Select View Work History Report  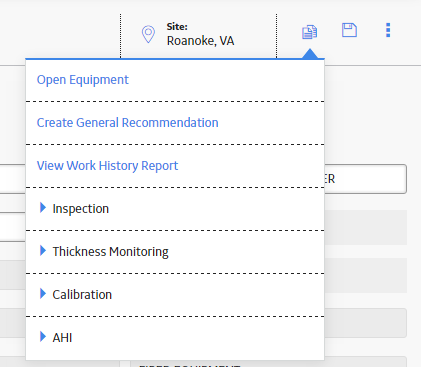click(107, 166)
